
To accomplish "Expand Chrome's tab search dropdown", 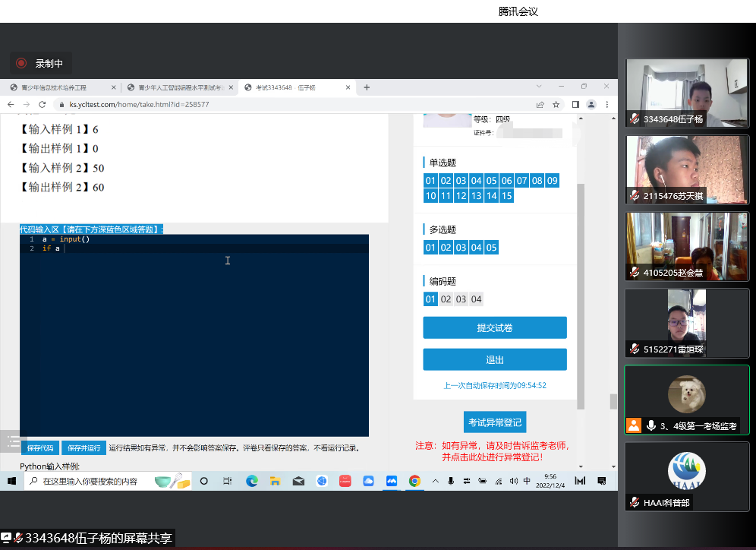I will coord(539,87).
